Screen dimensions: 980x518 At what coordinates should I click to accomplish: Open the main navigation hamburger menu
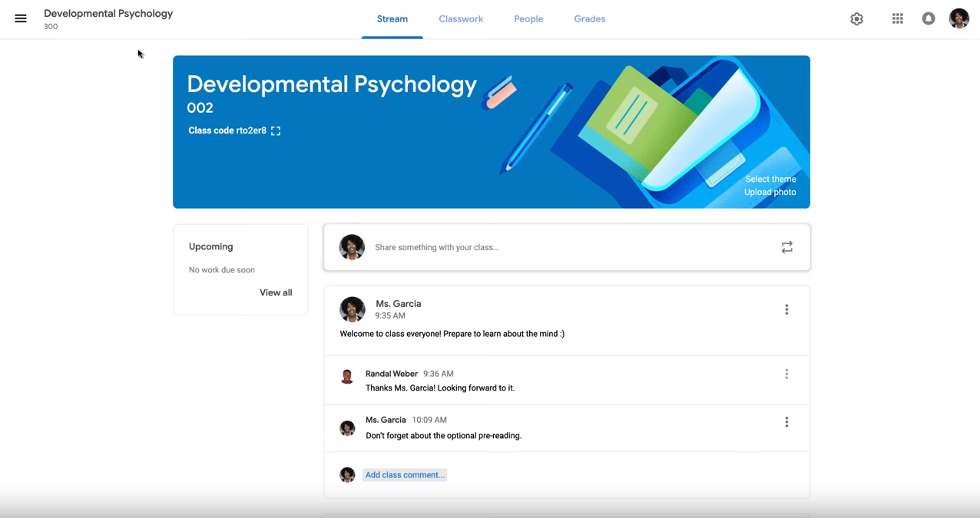click(x=20, y=18)
